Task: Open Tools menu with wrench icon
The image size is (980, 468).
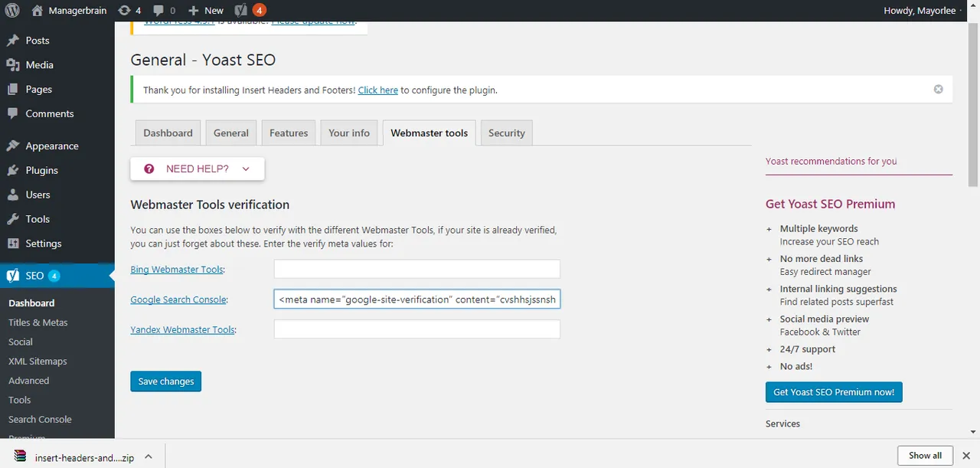Action: coord(38,220)
